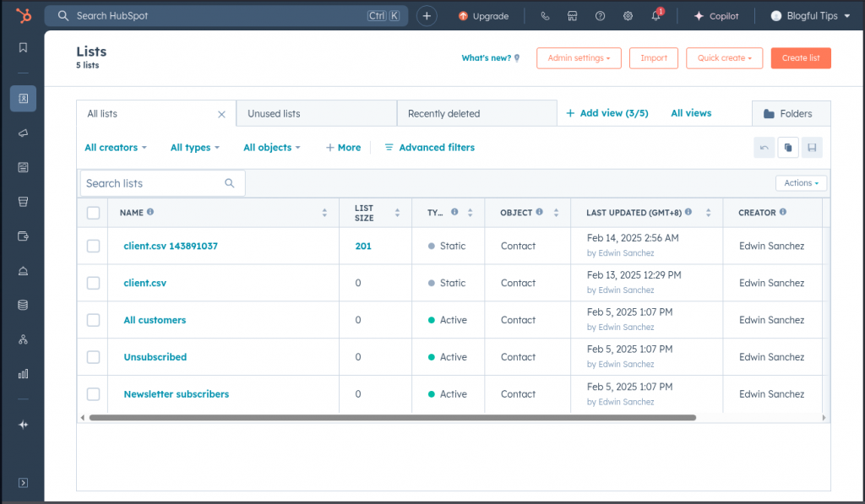Open the Marketplace store icon

click(573, 16)
